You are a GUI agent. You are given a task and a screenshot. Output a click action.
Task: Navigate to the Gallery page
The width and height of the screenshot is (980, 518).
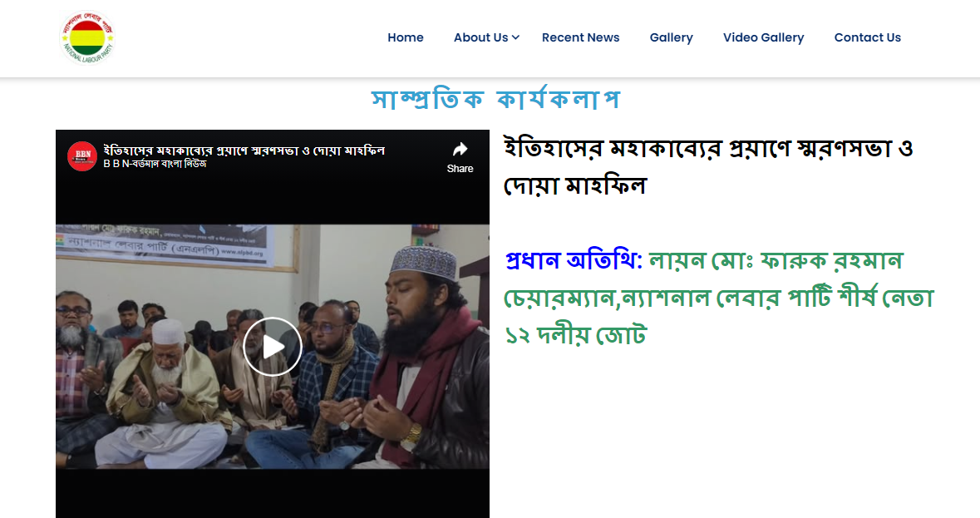672,37
